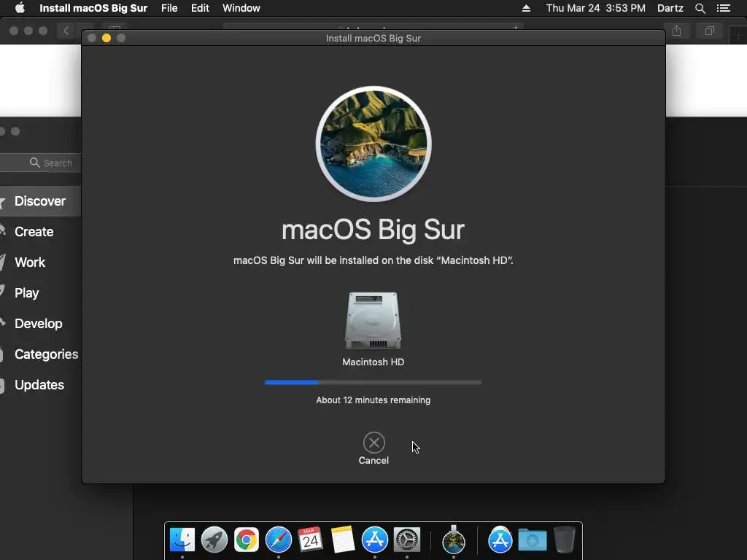Image resolution: width=747 pixels, height=560 pixels.
Task: Open App Store from the Dock
Action: pyautogui.click(x=374, y=540)
